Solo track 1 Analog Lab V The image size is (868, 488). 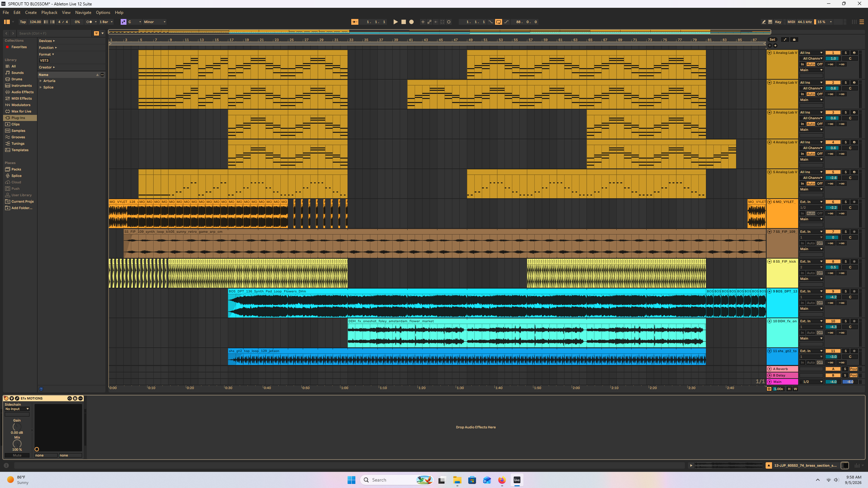846,53
